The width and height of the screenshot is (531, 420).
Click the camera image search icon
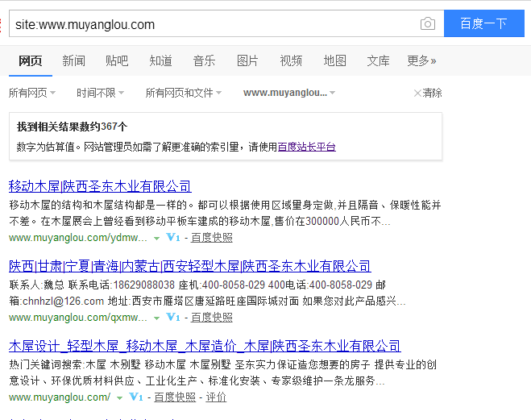pos(428,24)
